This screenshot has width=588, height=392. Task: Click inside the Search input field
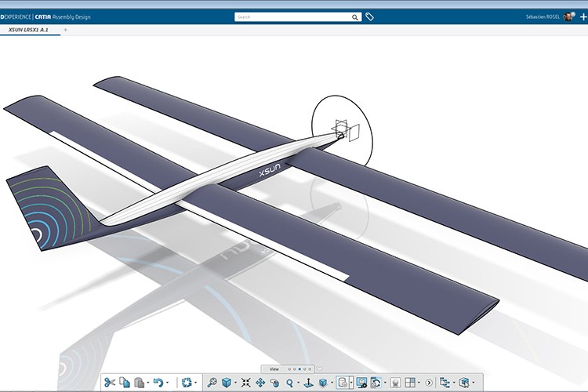click(290, 16)
